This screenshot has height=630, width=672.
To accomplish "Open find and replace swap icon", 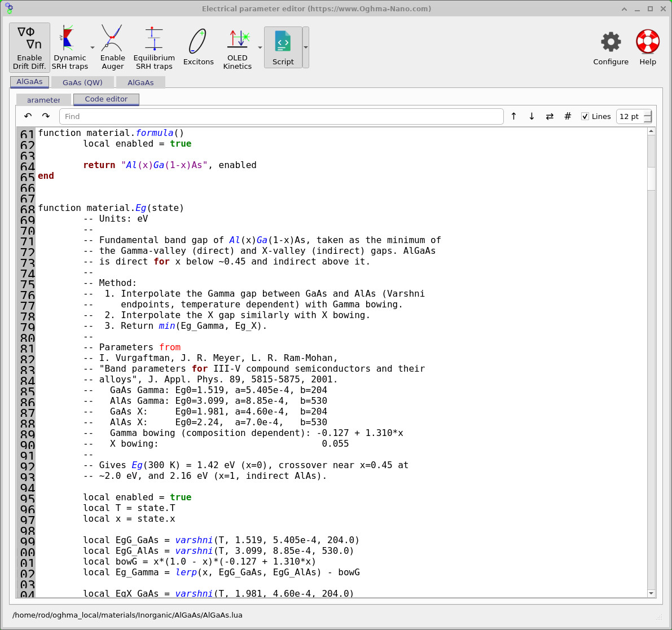I will point(550,117).
